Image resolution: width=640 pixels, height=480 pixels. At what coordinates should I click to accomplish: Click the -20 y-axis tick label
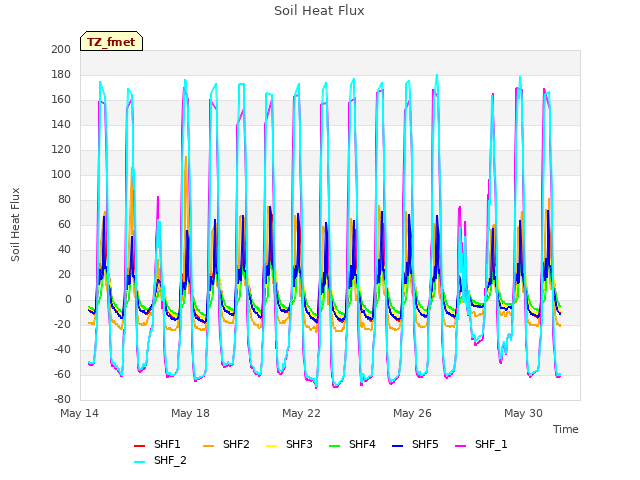pyautogui.click(x=62, y=324)
